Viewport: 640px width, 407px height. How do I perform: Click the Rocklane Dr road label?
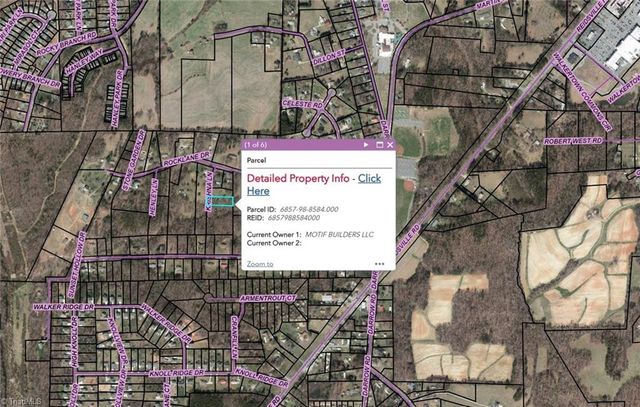click(186, 159)
